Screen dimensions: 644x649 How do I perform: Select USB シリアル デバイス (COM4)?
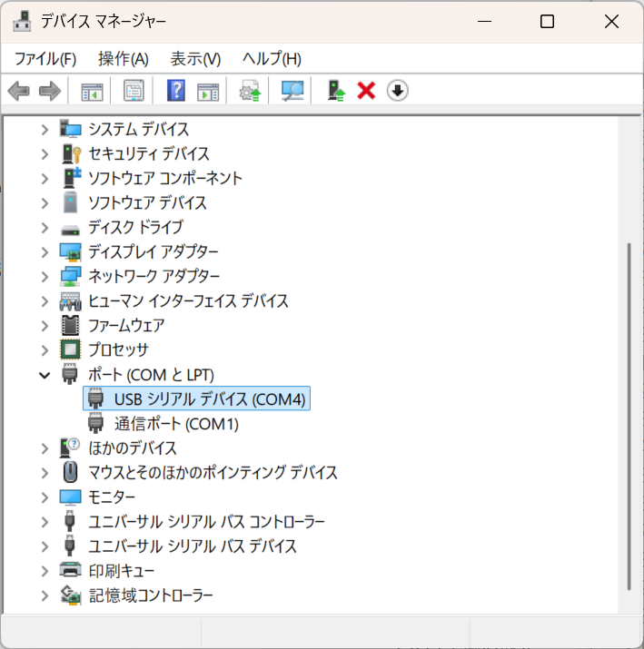click(x=211, y=398)
